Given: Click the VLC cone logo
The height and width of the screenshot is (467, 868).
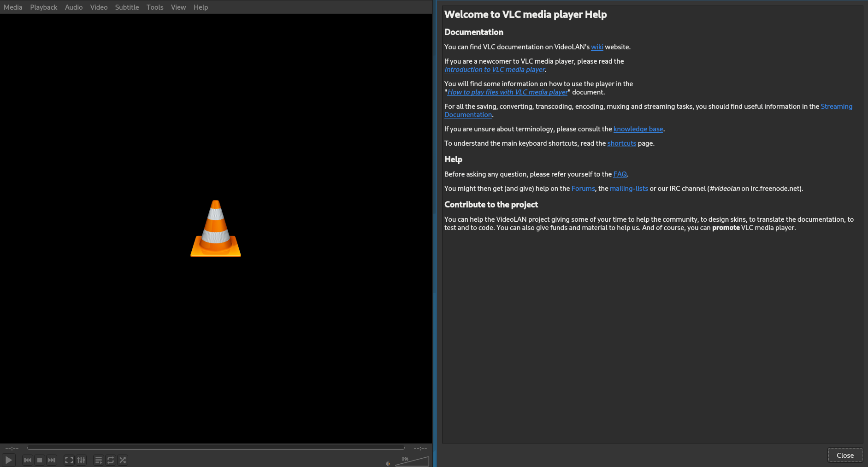Looking at the screenshot, I should tap(216, 229).
